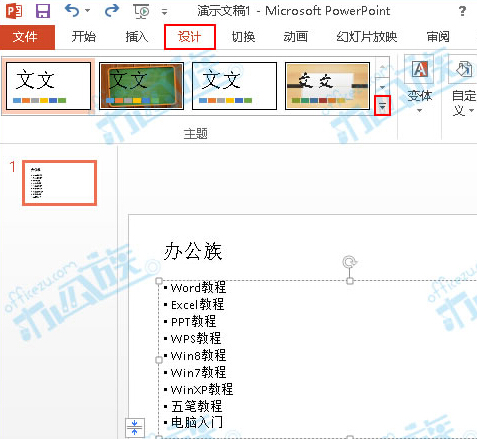The height and width of the screenshot is (439, 477).
Task: Expand the 变体 dropdown arrow
Action: 419,110
